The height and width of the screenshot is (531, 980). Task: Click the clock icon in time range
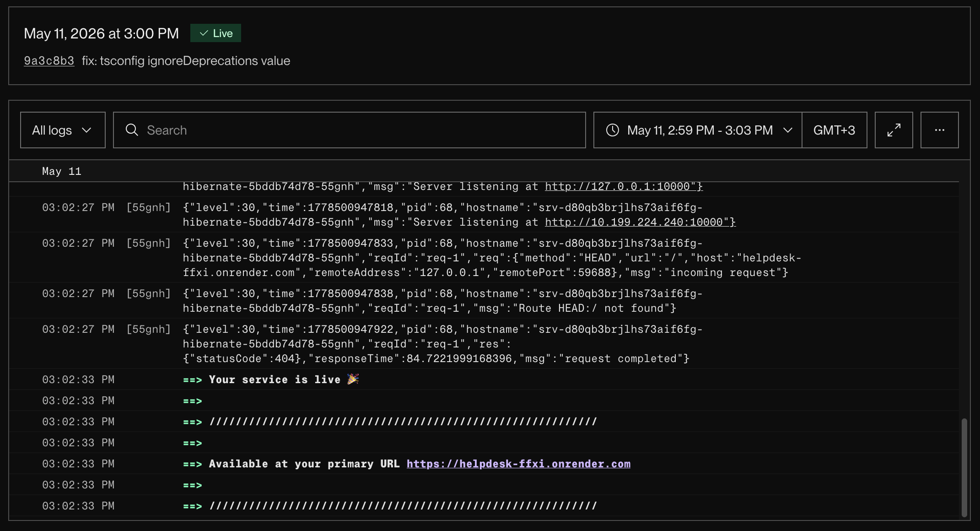tap(613, 130)
